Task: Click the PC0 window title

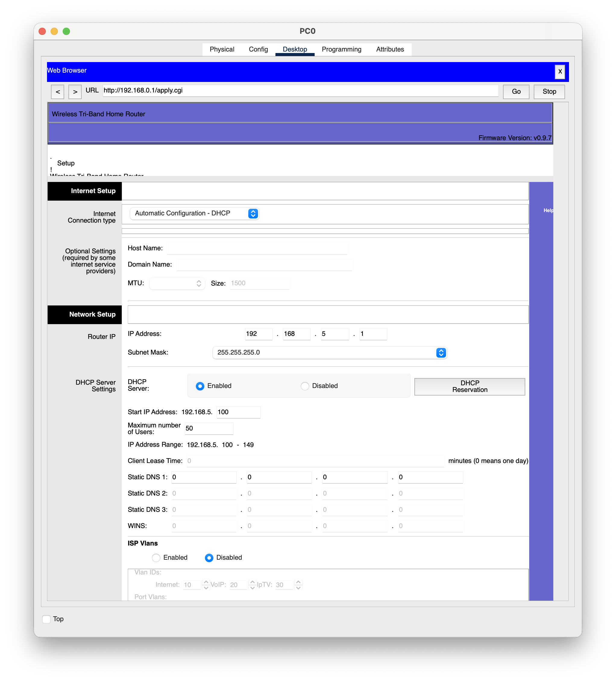Action: pos(307,31)
